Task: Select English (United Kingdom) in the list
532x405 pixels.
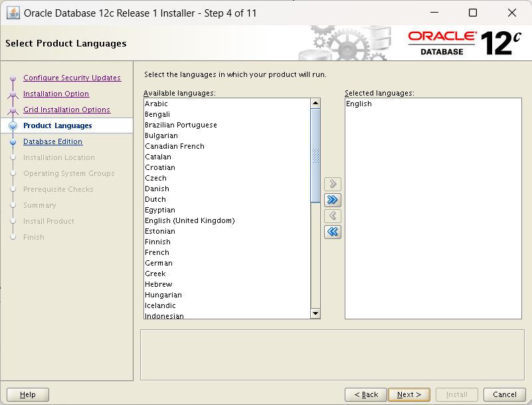Action: tap(227, 220)
